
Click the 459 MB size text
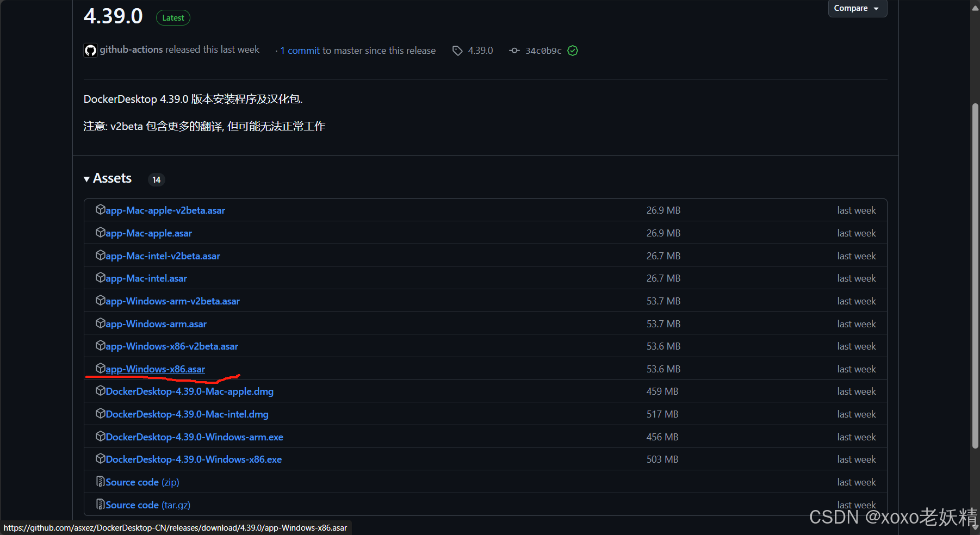[662, 391]
